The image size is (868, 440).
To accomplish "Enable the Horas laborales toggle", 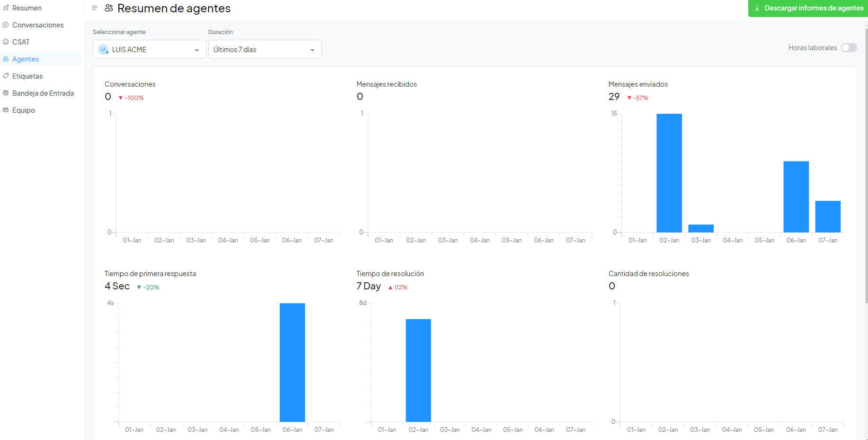I will [x=849, y=48].
